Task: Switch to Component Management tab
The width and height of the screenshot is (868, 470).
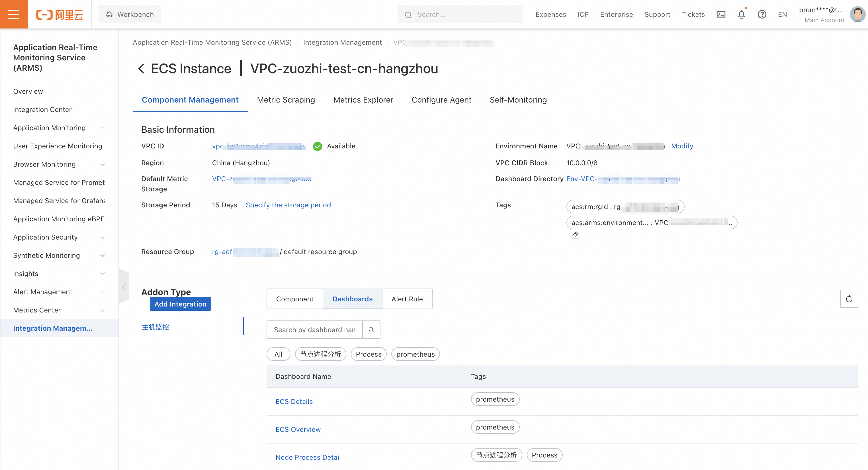Action: point(190,100)
